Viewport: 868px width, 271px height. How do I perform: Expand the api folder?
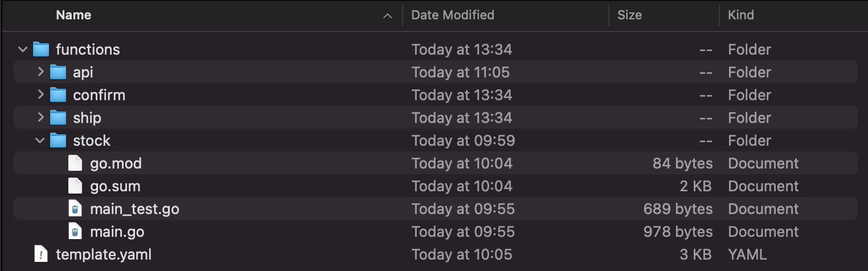(40, 72)
